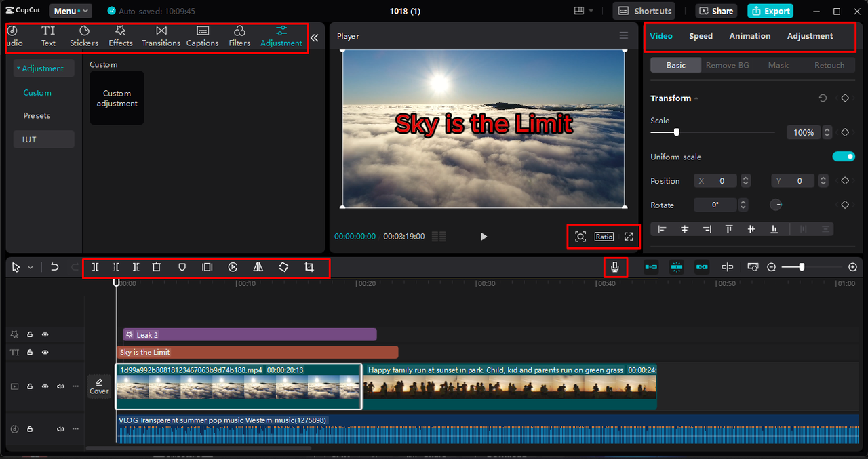This screenshot has height=459, width=868.
Task: Collapse the media panel with double chevron
Action: 314,38
